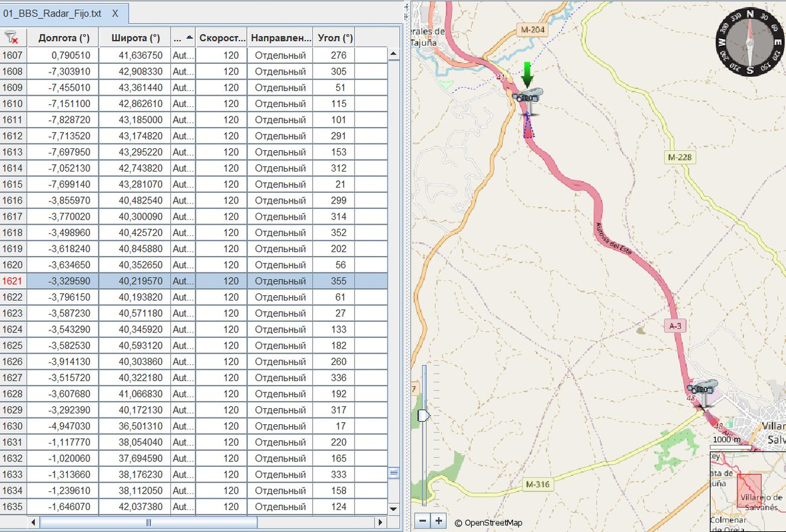Click the map zoom slider handle
This screenshot has height=532, width=786.
(x=423, y=415)
